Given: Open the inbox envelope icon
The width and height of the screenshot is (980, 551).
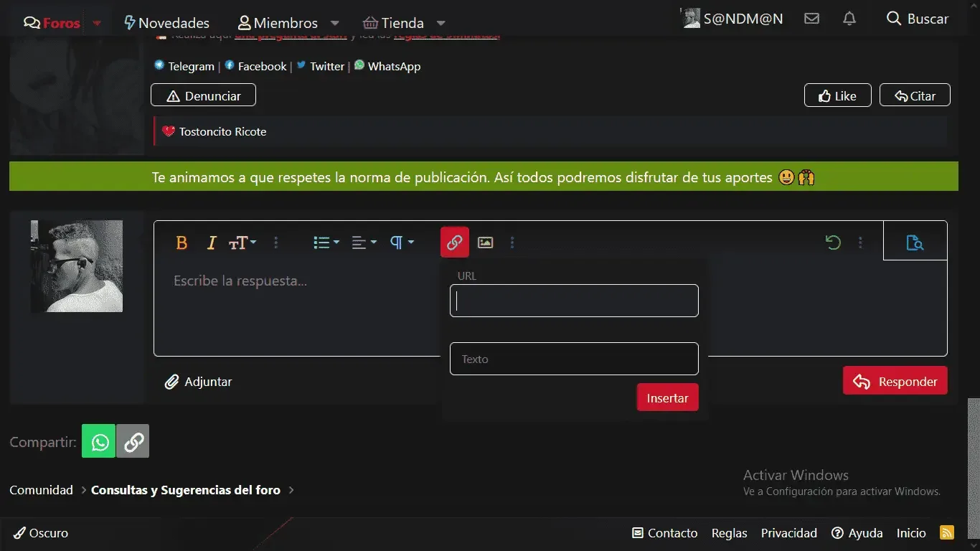Looking at the screenshot, I should [811, 19].
